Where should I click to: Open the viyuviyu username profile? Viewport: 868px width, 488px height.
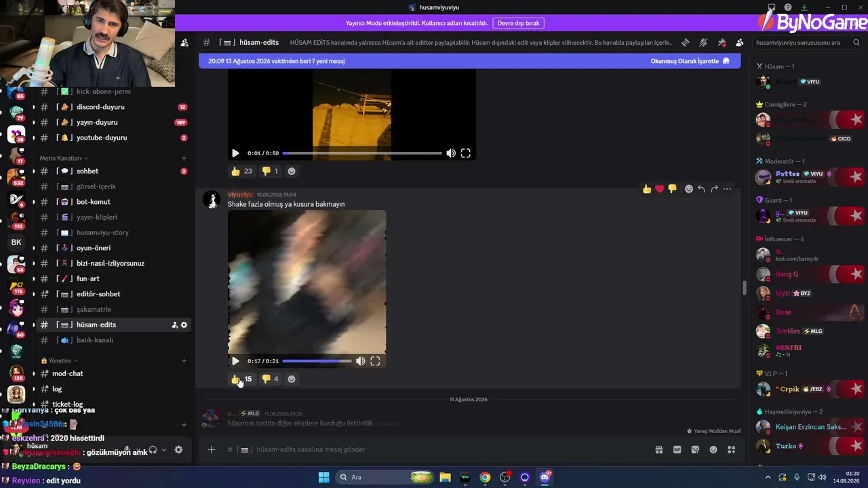240,195
